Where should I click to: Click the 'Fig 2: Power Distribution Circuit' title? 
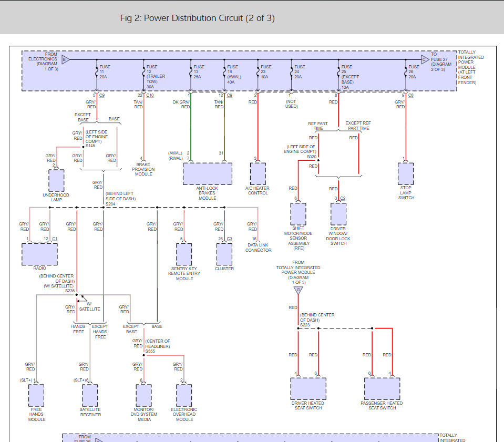(198, 18)
